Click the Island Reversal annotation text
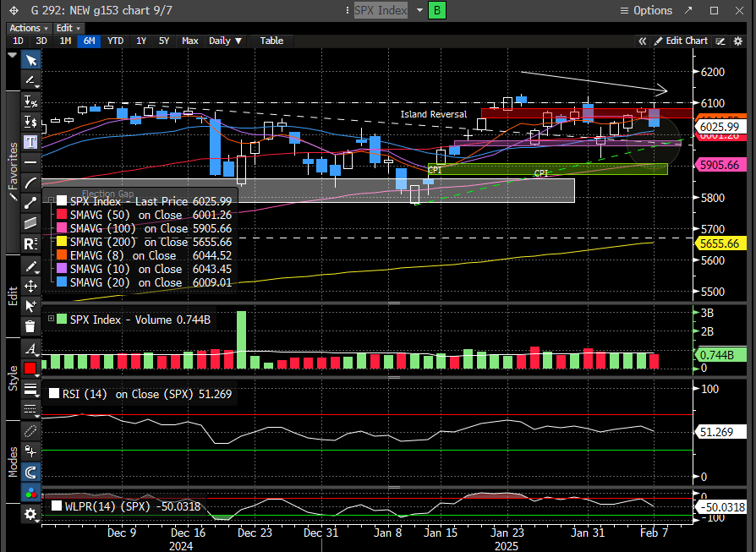The image size is (756, 552). (434, 114)
